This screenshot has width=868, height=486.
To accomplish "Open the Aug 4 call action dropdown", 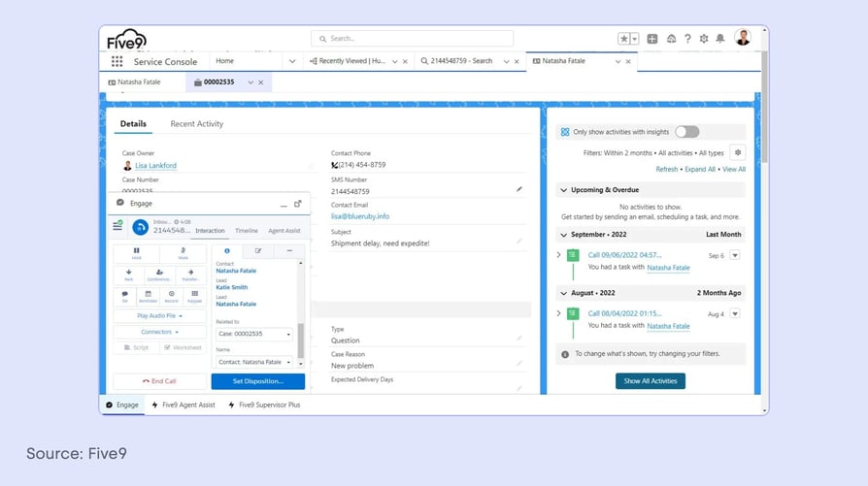I will [735, 314].
